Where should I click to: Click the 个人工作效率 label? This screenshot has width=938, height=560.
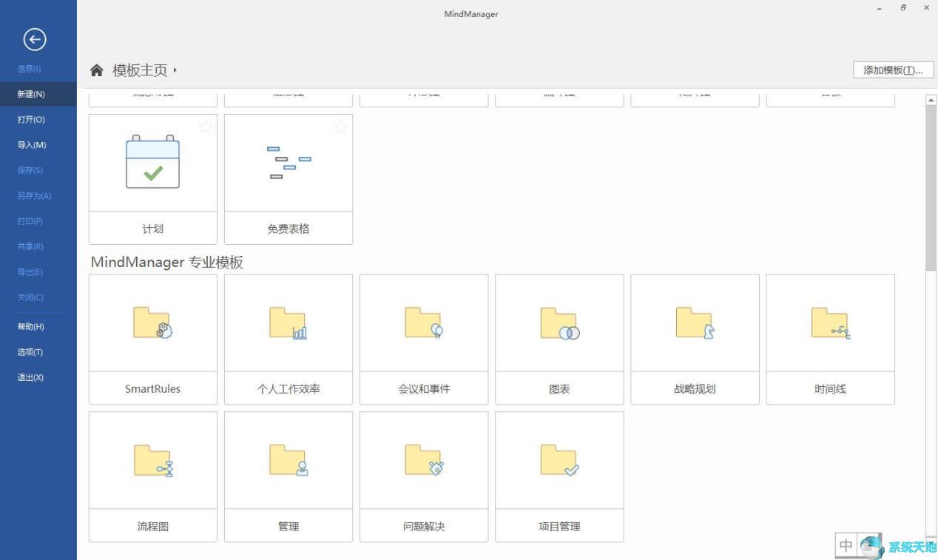[289, 388]
